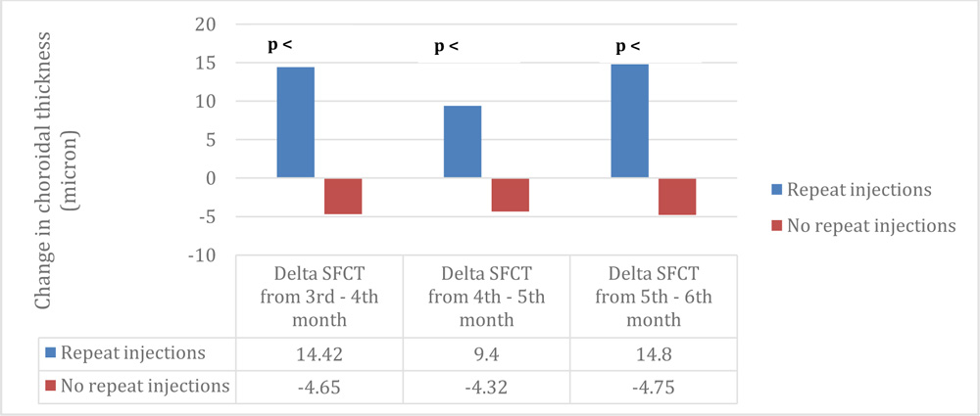Select the -4.32 value in the table
This screenshot has height=416, width=980.
(486, 387)
